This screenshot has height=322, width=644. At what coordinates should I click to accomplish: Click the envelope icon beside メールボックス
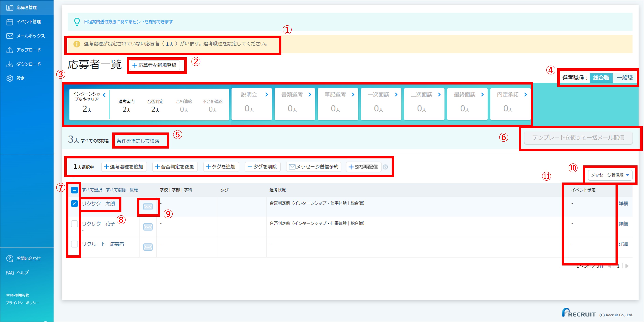click(10, 36)
